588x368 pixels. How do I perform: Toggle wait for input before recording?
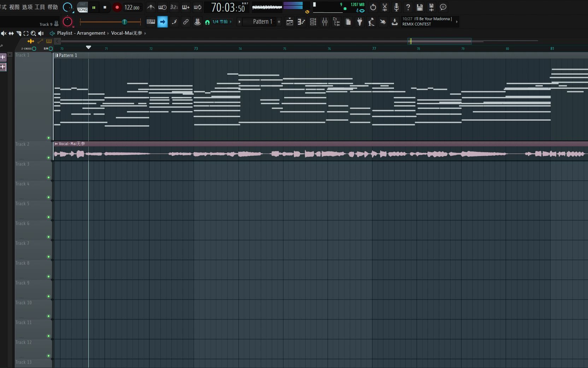(162, 7)
